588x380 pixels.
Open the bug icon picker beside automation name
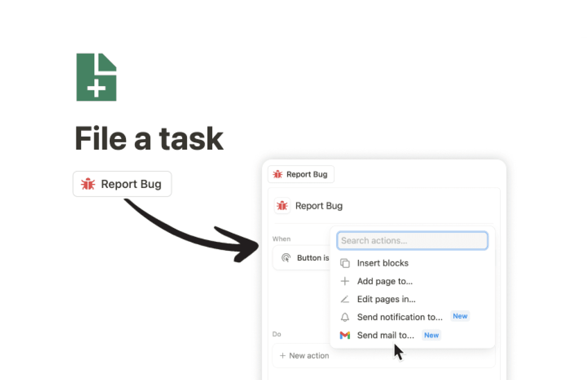click(282, 206)
